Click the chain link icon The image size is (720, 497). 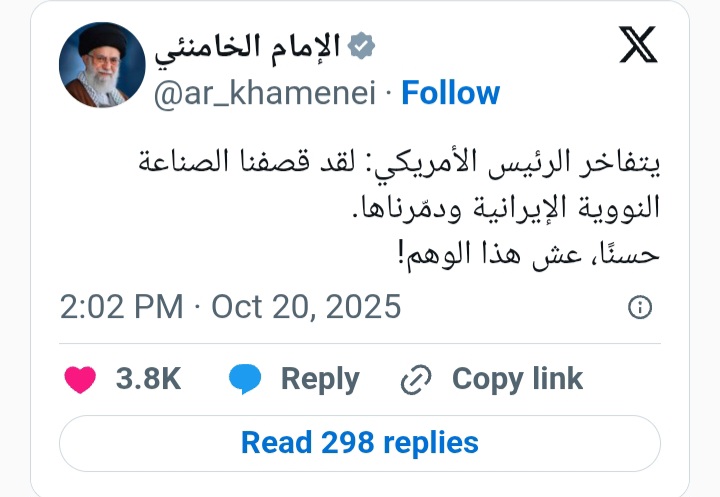click(x=414, y=380)
